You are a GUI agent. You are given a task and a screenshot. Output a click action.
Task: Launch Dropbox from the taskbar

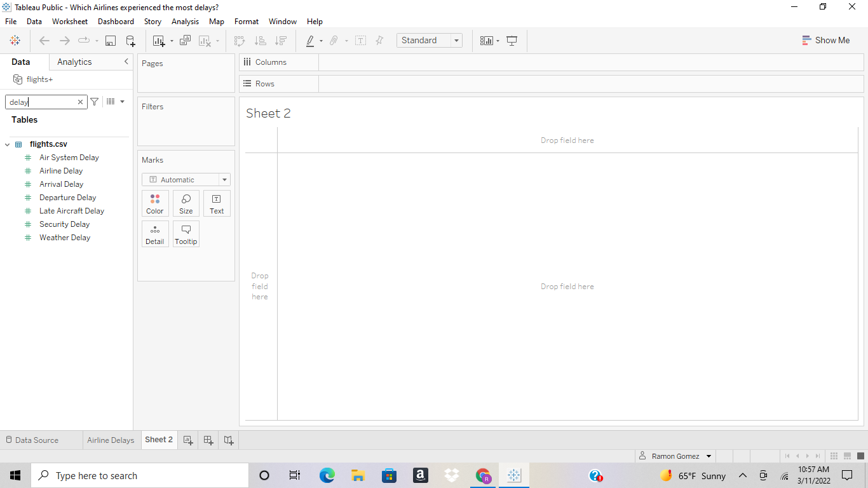point(452,475)
